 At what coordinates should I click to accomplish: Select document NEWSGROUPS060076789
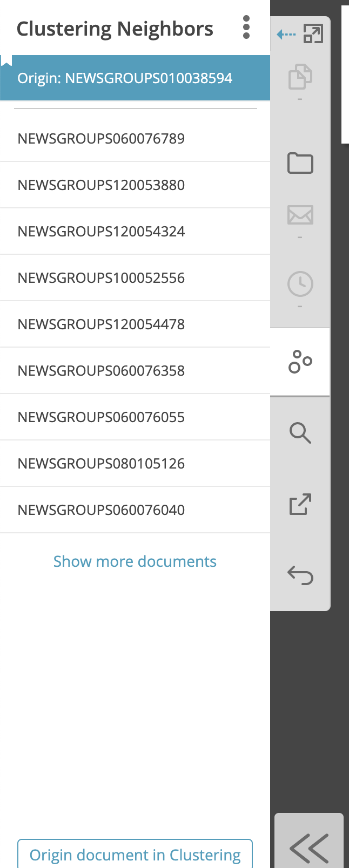(101, 139)
